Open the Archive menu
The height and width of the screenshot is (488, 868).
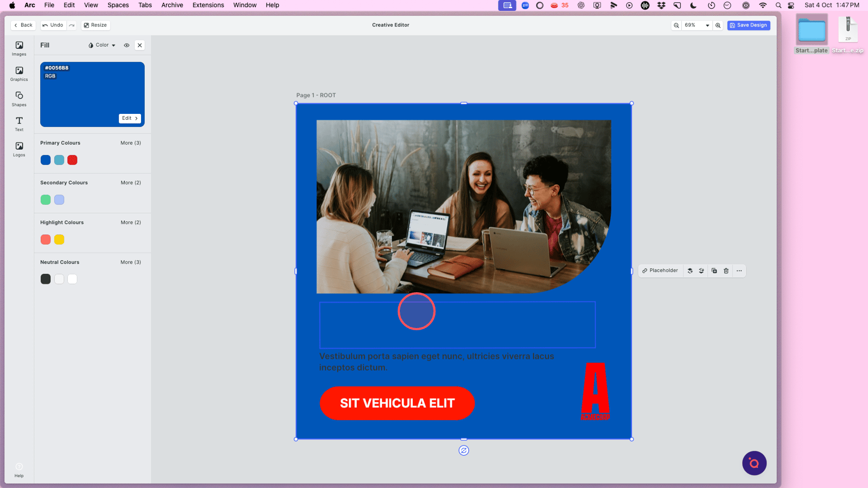coord(172,5)
